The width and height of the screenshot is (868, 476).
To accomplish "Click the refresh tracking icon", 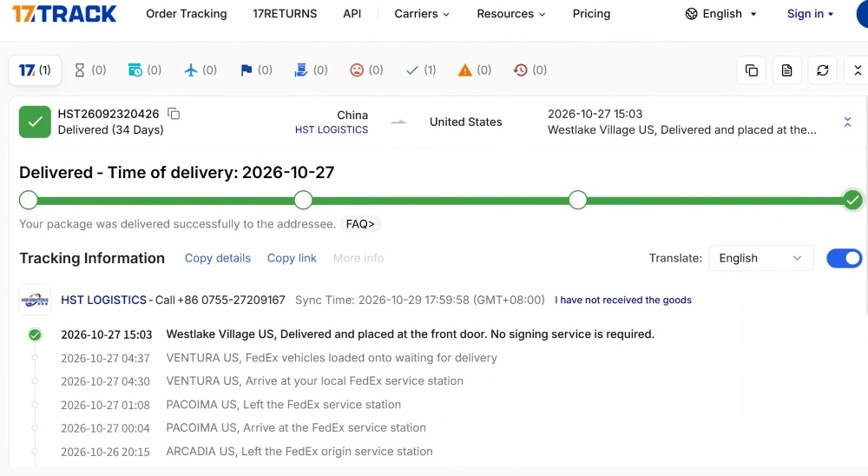I will 823,70.
